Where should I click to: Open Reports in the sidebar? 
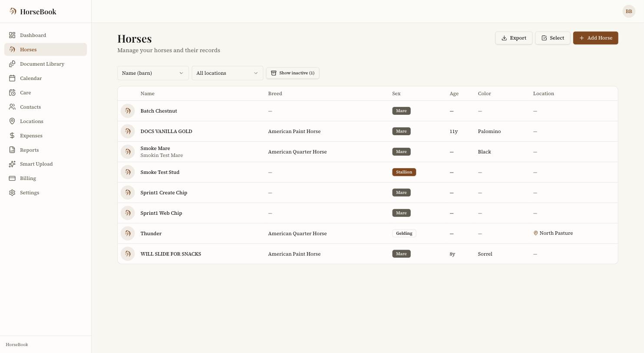[46, 150]
